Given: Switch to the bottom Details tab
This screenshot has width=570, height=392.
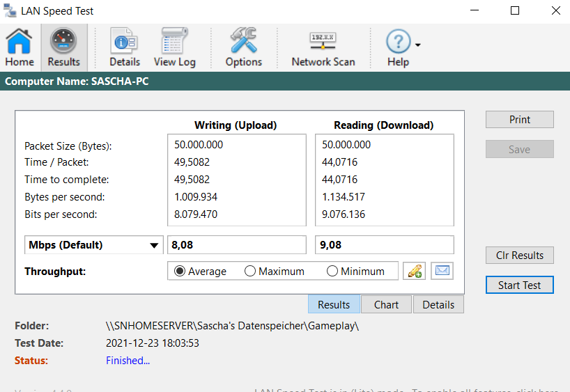Looking at the screenshot, I should (x=438, y=304).
